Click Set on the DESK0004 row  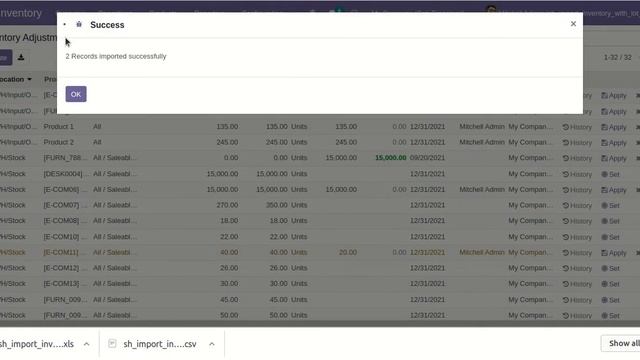[x=611, y=174]
